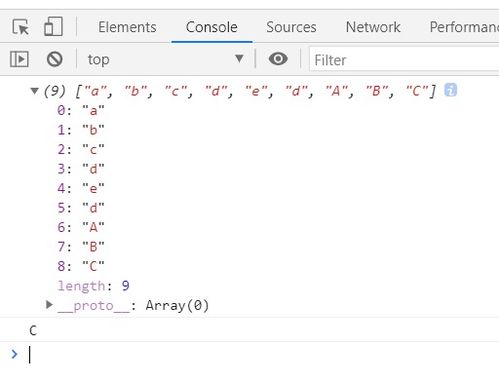Select the array entry 6: "A"
This screenshot has height=383, width=499.
[x=81, y=227]
